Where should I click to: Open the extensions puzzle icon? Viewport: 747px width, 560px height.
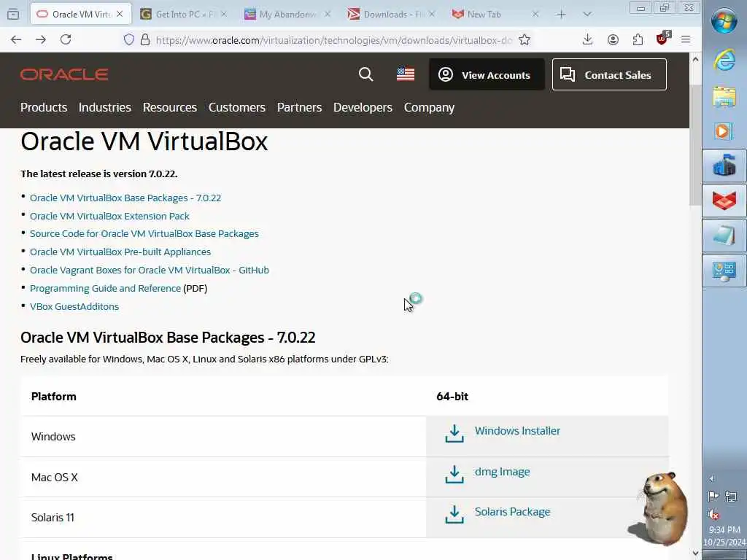click(x=638, y=39)
